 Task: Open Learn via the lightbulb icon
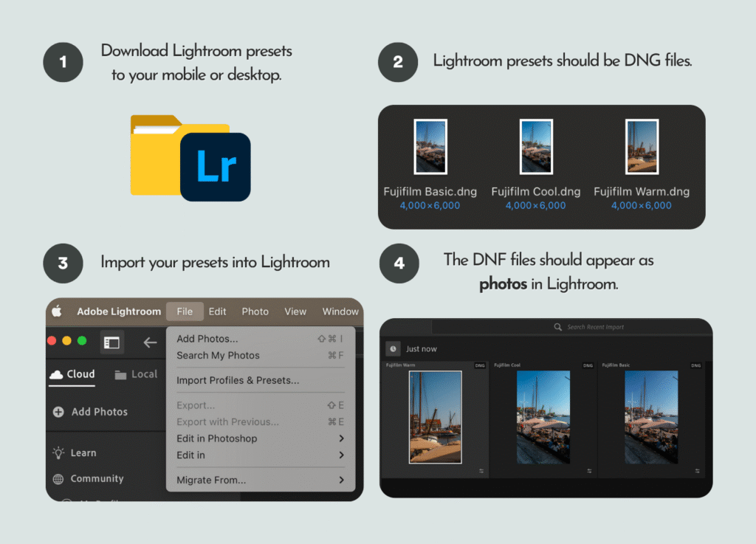(58, 453)
